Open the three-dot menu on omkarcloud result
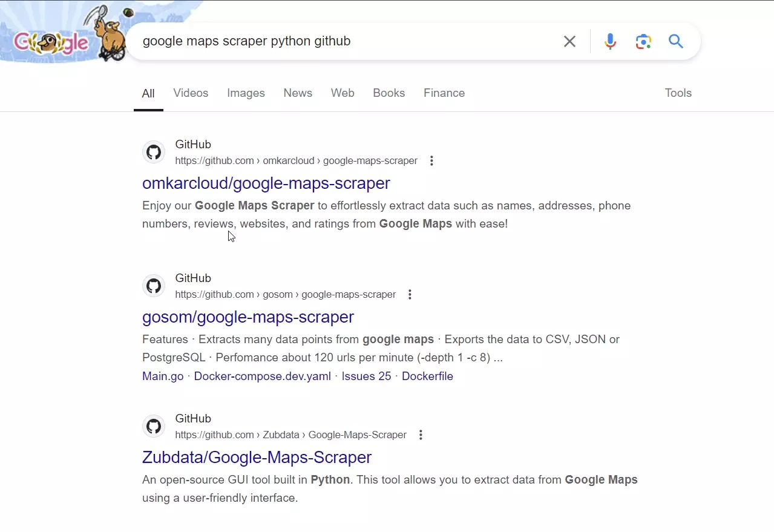774x532 pixels. click(x=431, y=160)
